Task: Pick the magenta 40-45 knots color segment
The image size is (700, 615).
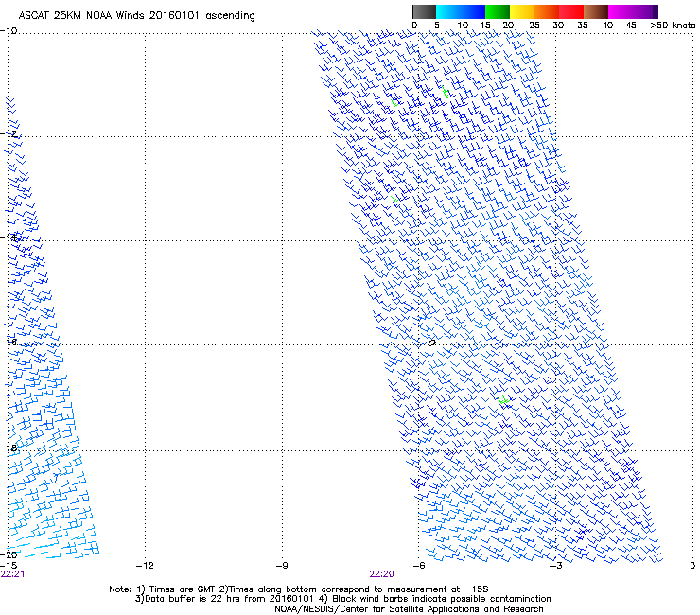Action: (621, 11)
